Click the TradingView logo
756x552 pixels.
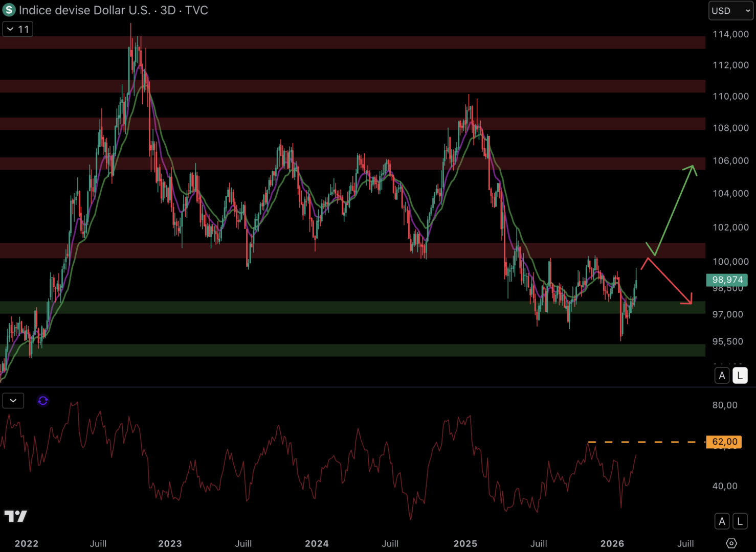coord(16,516)
